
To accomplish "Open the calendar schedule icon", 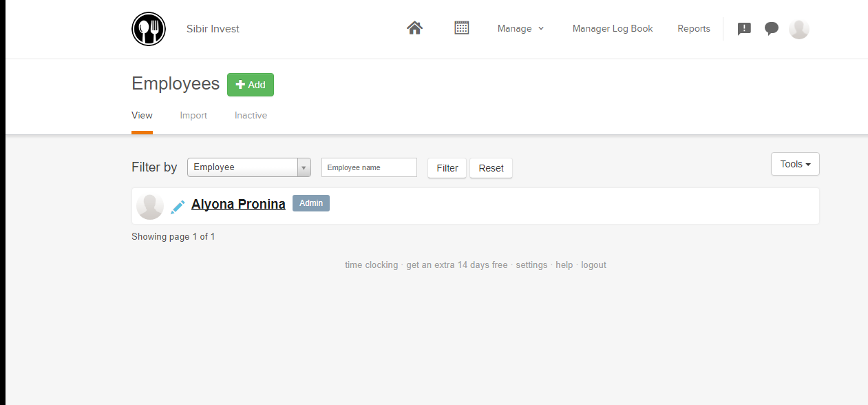I will (462, 28).
